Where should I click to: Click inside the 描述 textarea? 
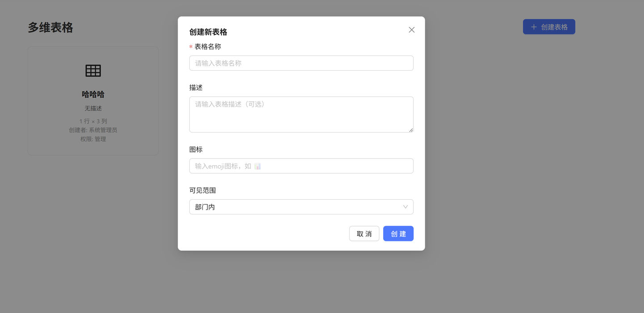pyautogui.click(x=301, y=114)
